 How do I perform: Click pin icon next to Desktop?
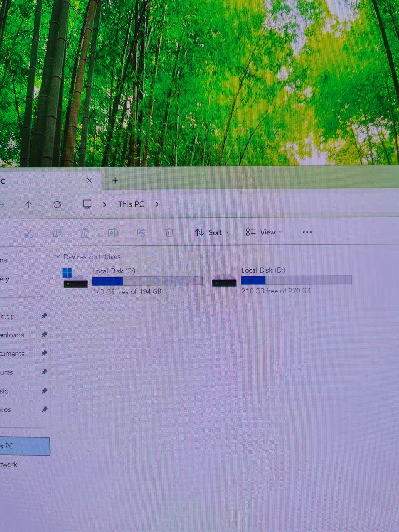click(44, 316)
